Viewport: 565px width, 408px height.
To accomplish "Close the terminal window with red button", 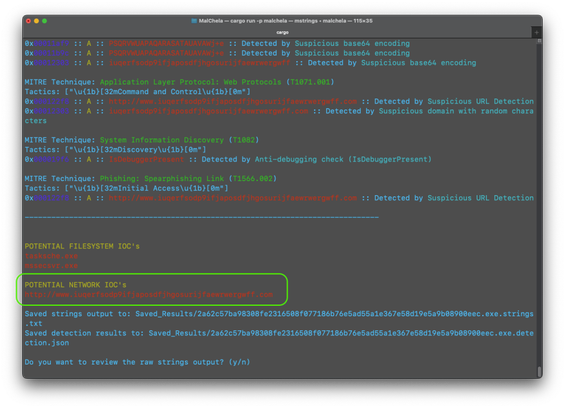I will point(29,21).
